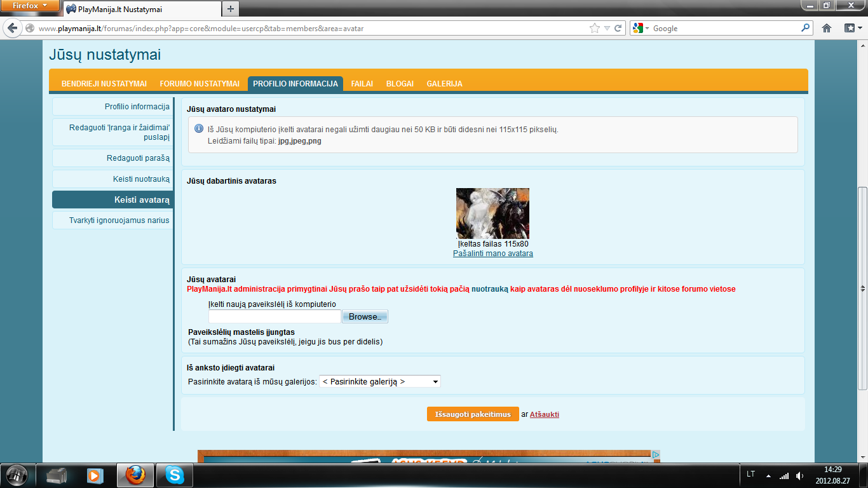Open the new tab plus button
This screenshot has width=868, height=488.
pos(231,9)
